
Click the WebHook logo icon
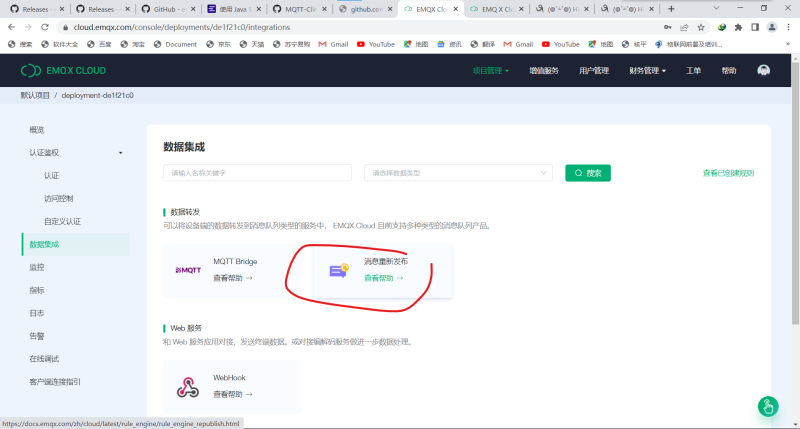[x=188, y=387]
